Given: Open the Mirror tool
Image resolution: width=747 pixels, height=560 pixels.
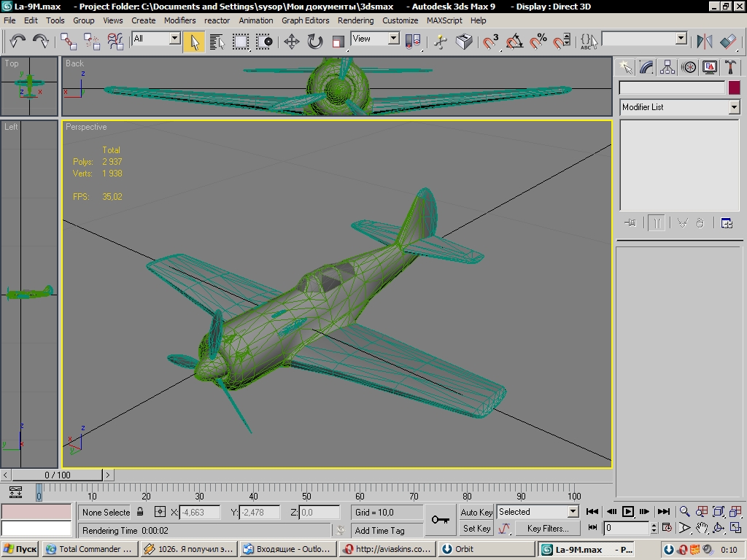Looking at the screenshot, I should tap(704, 42).
